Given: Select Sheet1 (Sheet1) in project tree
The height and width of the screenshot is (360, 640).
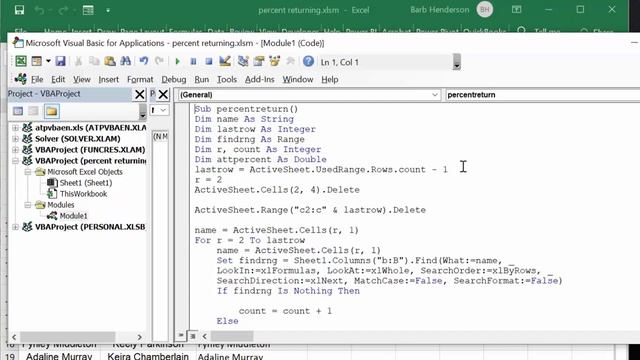Looking at the screenshot, I should 86,183.
